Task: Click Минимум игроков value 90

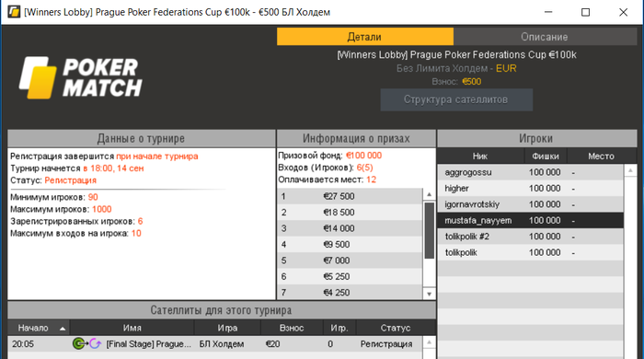Action: click(x=93, y=197)
